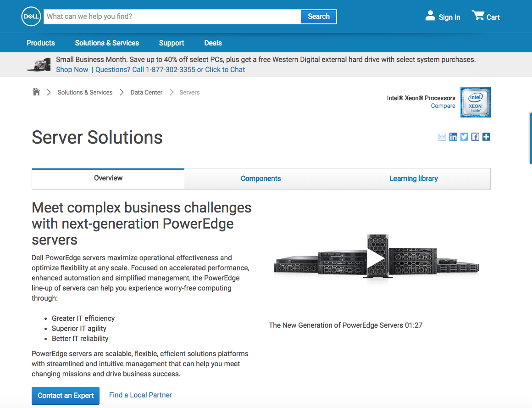Image resolution: width=532 pixels, height=408 pixels.
Task: Click the Servers breadcrumb
Action: point(189,92)
